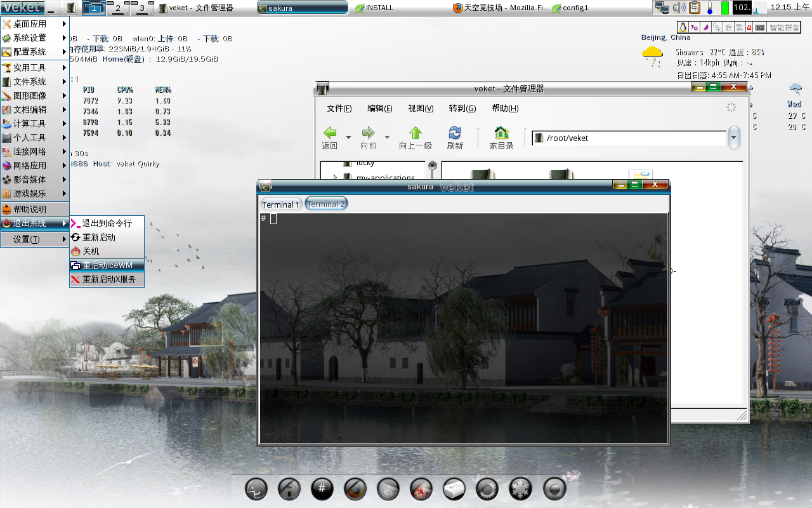Choose 重新启动 to reboot
This screenshot has width=812, height=508.
(x=107, y=237)
